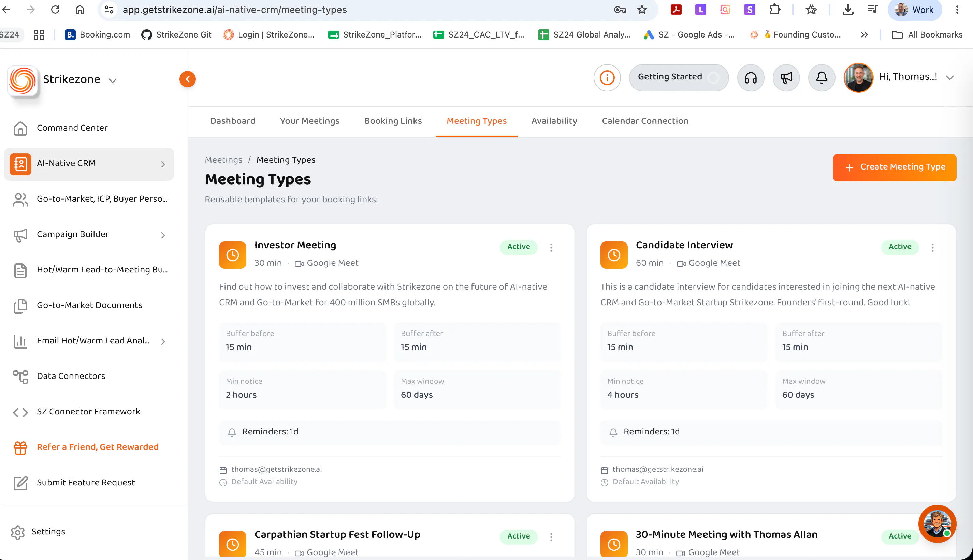
Task: Open the Availability tab
Action: pos(554,121)
